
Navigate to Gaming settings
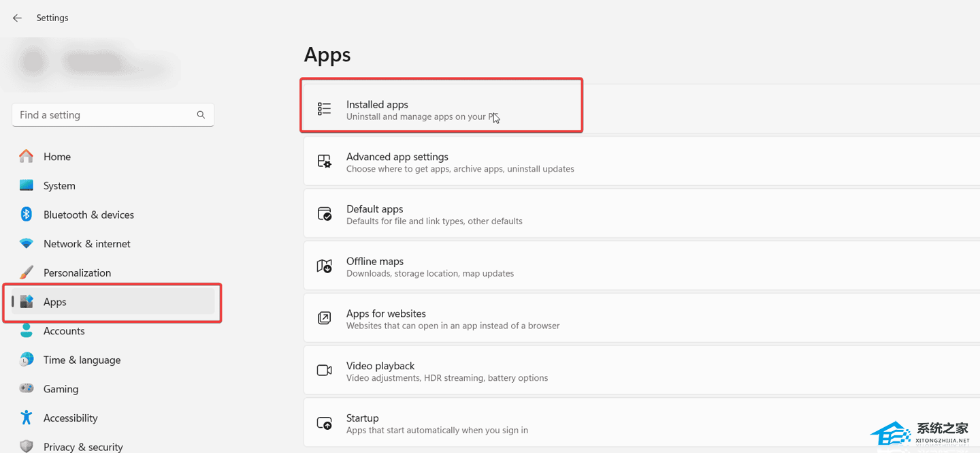click(61, 389)
